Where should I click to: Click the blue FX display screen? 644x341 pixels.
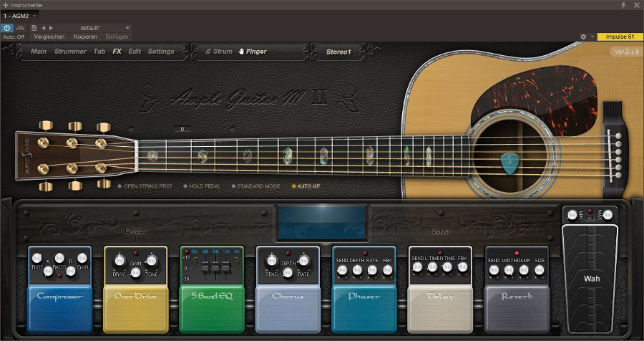(x=322, y=222)
